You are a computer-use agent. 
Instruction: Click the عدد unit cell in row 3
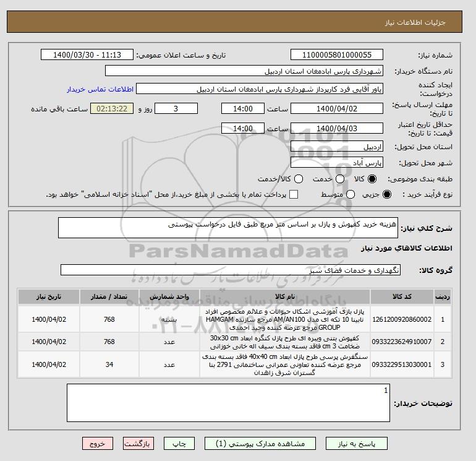[x=169, y=364]
